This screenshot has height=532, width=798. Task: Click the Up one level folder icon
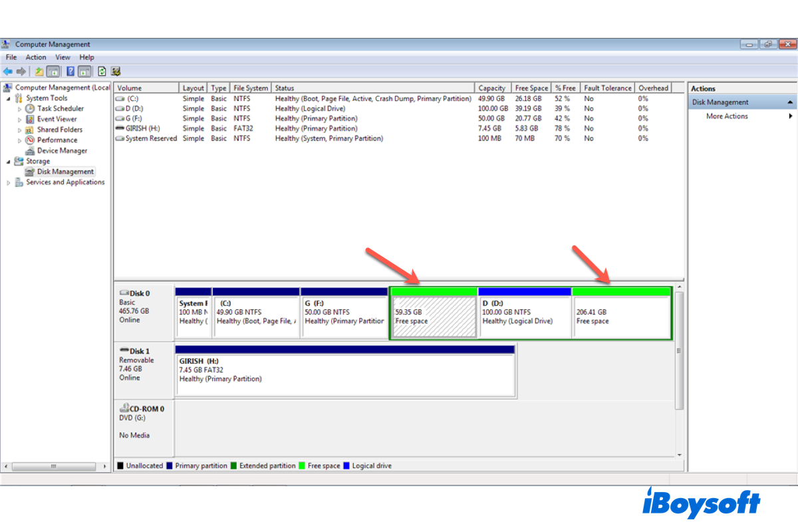point(39,71)
